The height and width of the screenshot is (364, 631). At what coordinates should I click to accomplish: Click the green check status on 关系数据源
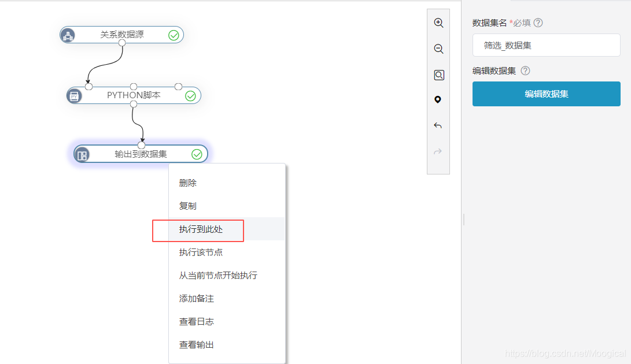174,35
